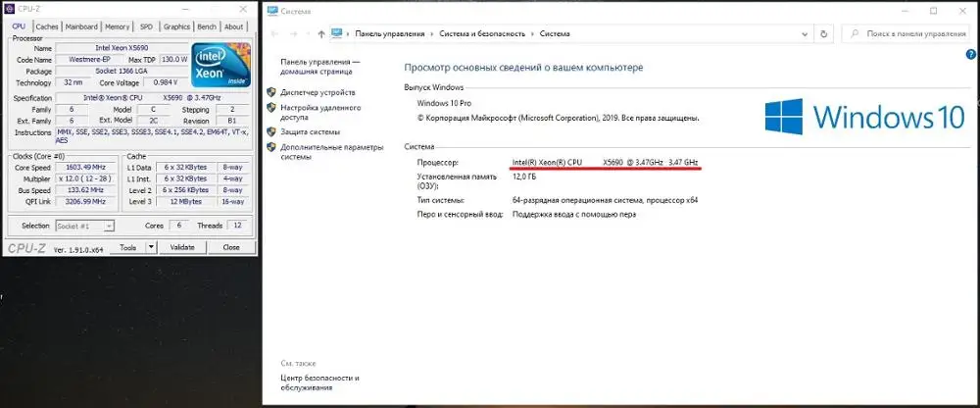Viewport: 980px width, 408px height.
Task: Click the Max TDP value 130.0 W
Action: 174,60
